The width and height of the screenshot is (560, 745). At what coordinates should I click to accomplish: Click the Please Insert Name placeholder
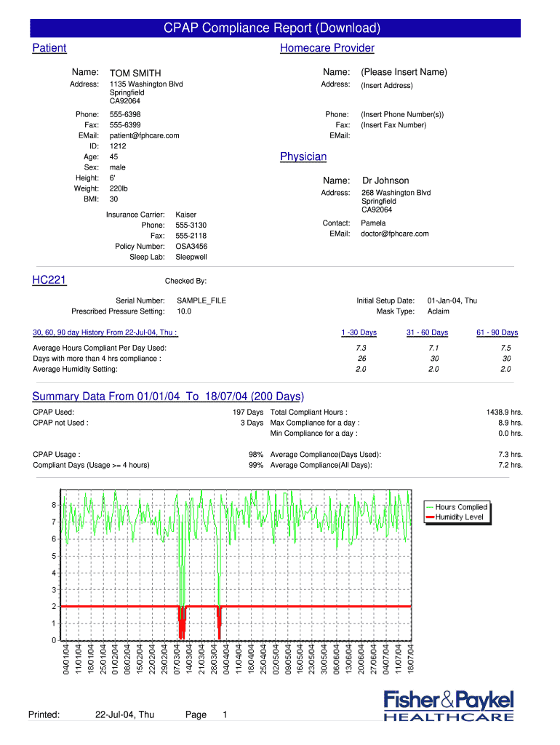click(x=404, y=72)
